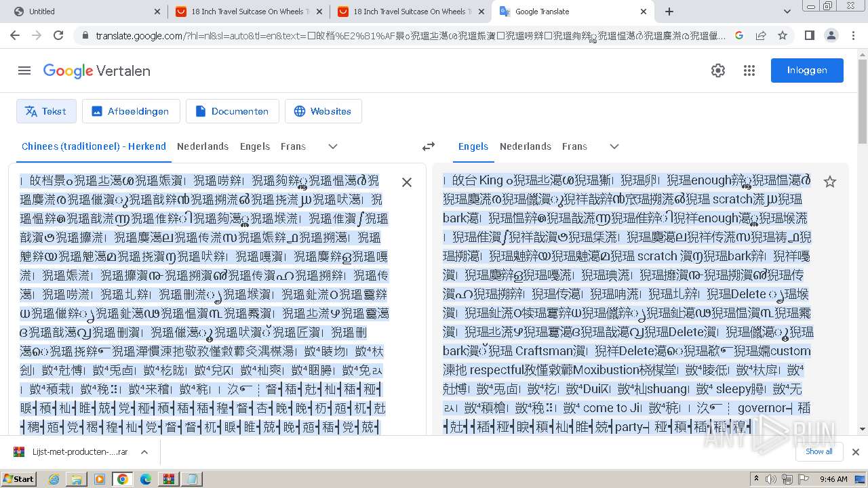Image resolution: width=868 pixels, height=488 pixels.
Task: Open Chrome side panel
Action: 809,35
